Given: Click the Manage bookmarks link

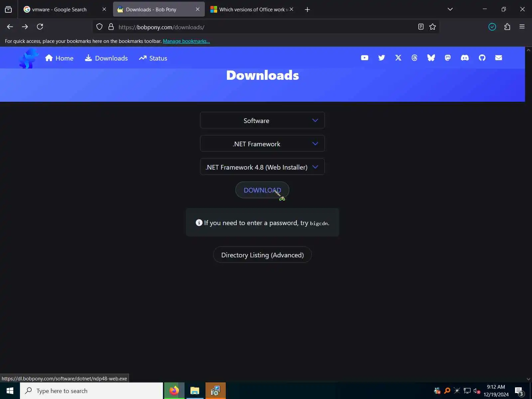Looking at the screenshot, I should pyautogui.click(x=186, y=41).
